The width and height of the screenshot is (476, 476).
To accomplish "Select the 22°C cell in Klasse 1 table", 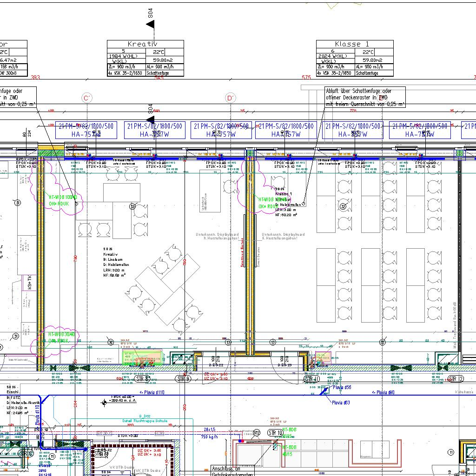I will [x=367, y=52].
